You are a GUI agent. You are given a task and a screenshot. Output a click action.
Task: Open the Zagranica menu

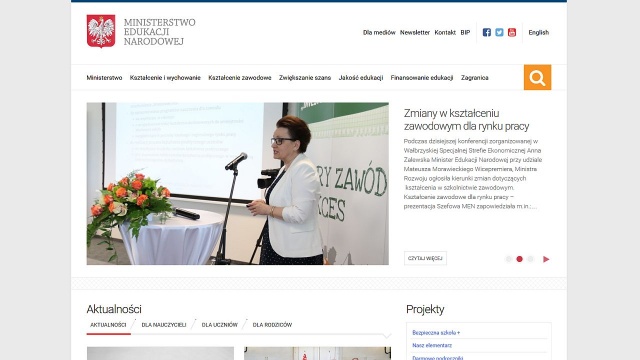[x=474, y=78]
